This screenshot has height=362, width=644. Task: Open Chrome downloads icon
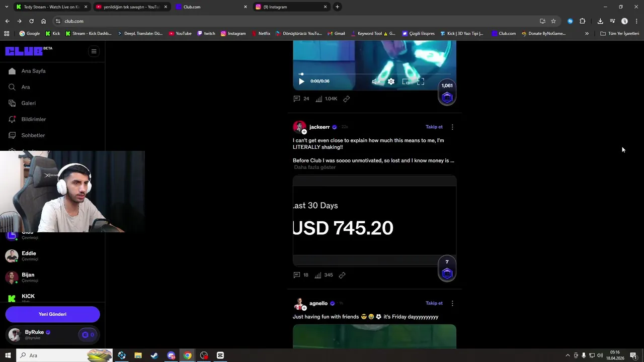click(x=600, y=21)
